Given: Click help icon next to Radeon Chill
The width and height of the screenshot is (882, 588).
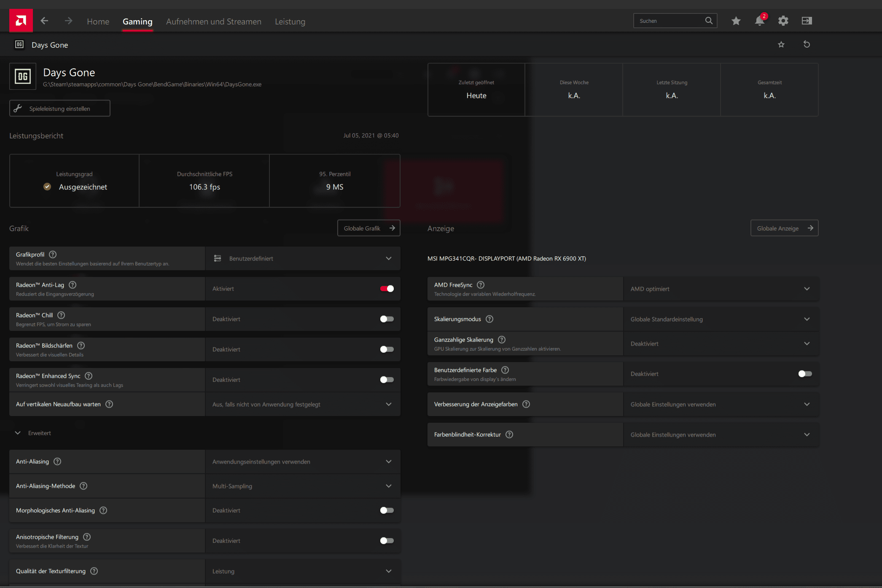Looking at the screenshot, I should pos(61,315).
